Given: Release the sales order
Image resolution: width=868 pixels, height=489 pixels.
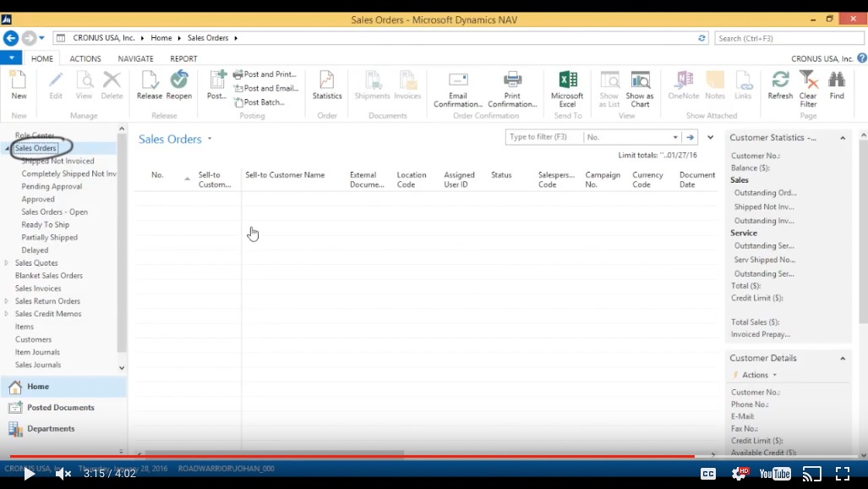Looking at the screenshot, I should click(150, 85).
